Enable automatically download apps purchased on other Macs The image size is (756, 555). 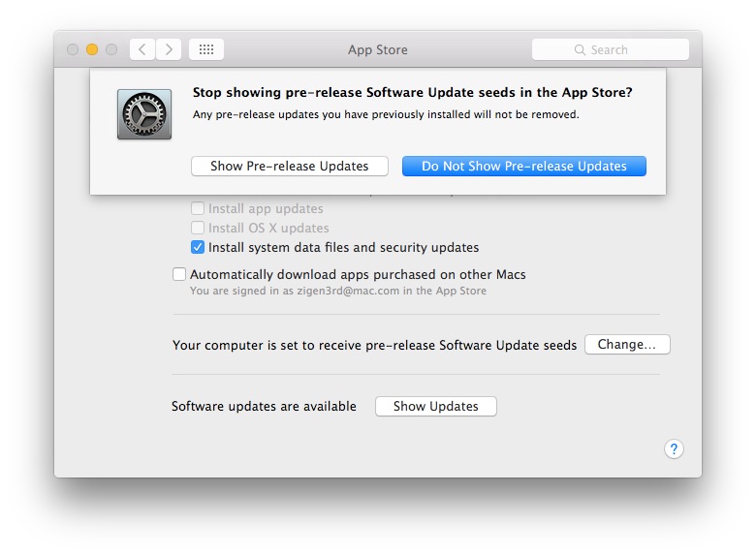click(179, 274)
